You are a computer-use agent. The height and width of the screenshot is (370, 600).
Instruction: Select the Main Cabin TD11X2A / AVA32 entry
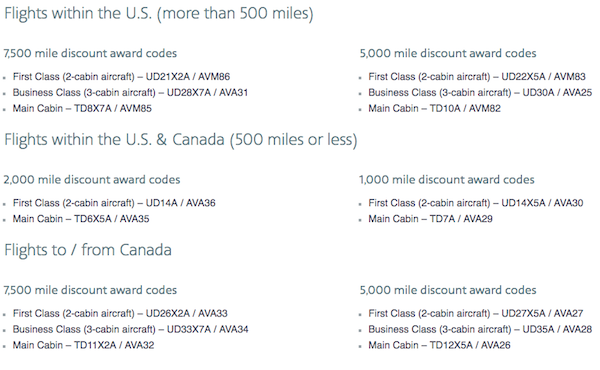pos(83,345)
